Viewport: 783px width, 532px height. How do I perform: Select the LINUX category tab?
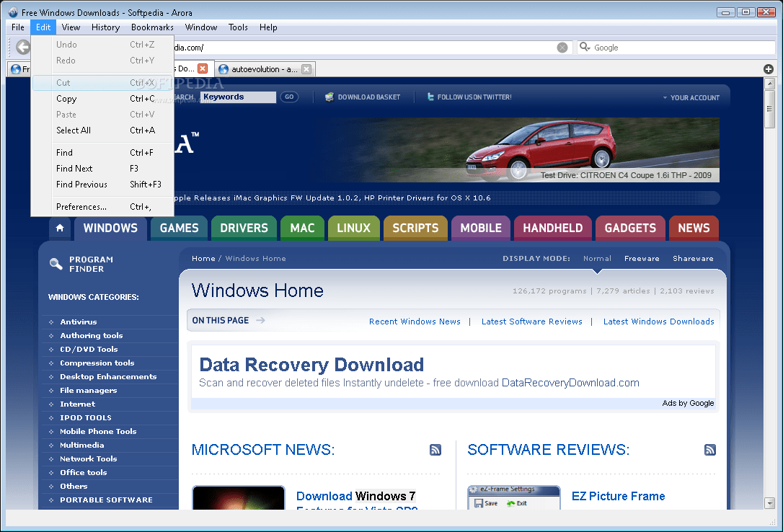(353, 228)
